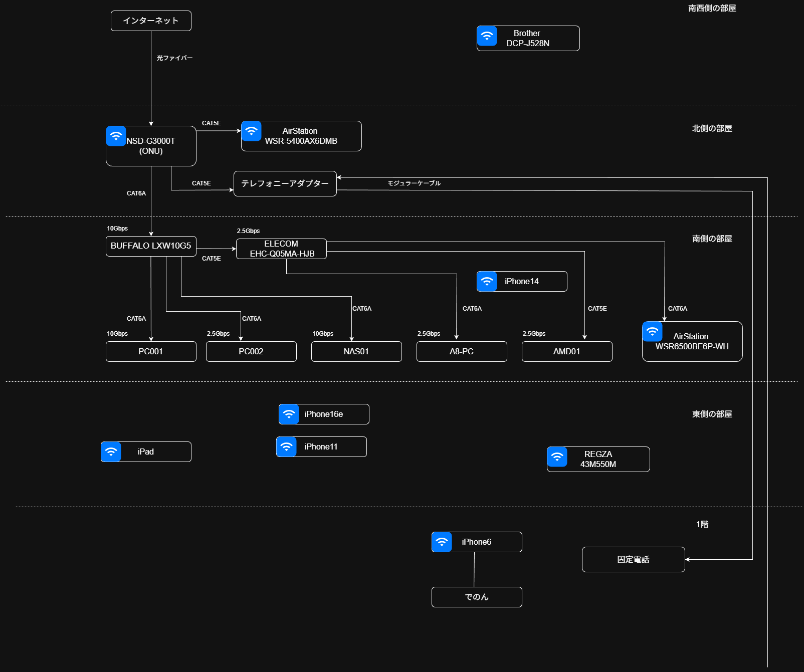Click the CAT6A label above A8-PC
This screenshot has height=672, width=804.
click(x=472, y=309)
